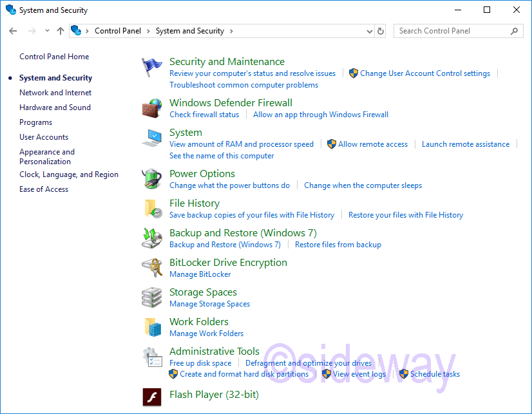
Task: Open the Recent locations dropdown arrow
Action: point(47,31)
